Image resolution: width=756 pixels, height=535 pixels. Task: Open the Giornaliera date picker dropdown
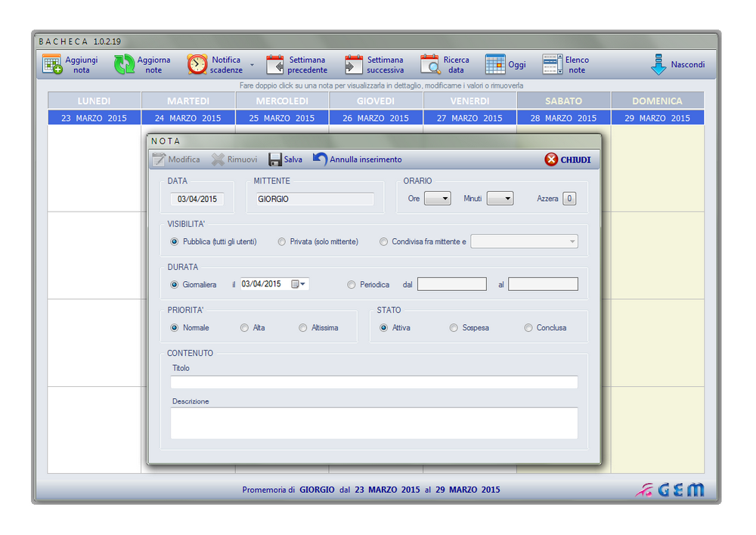(302, 285)
